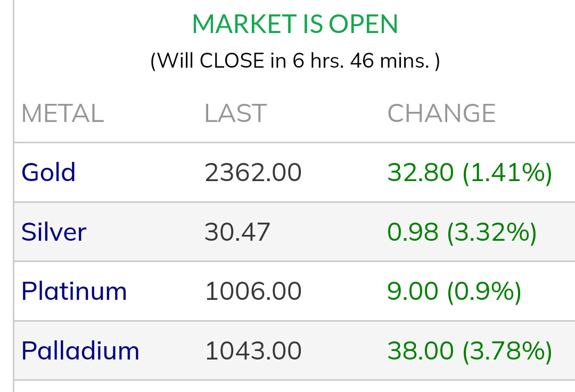Click Platinum's 9.00 (0.9%) change value
The height and width of the screenshot is (392, 575).
(454, 291)
